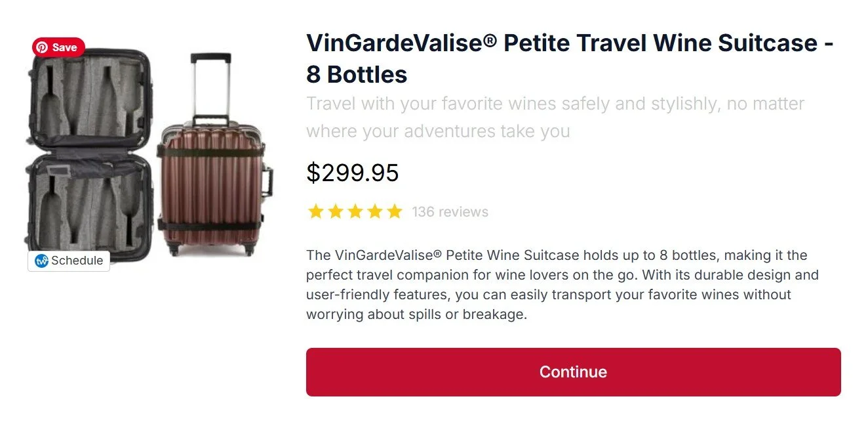Click the Tailwind Schedule button

69,261
